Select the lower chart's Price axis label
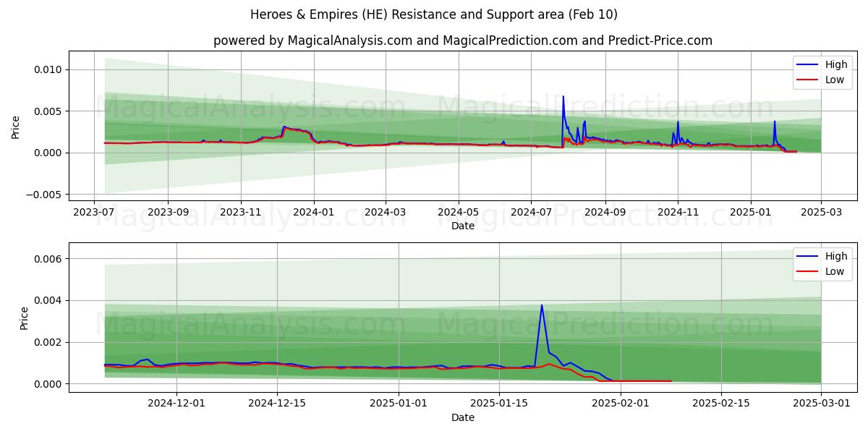This screenshot has height=434, width=868. [25, 318]
